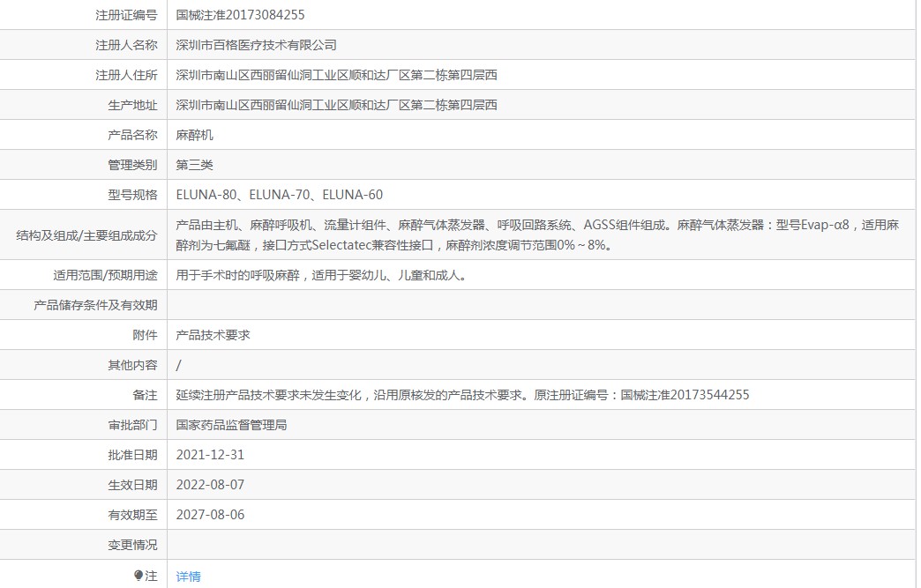Image resolution: width=921 pixels, height=588 pixels.
Task: Click the bulb icon beside 注
Action: (139, 576)
